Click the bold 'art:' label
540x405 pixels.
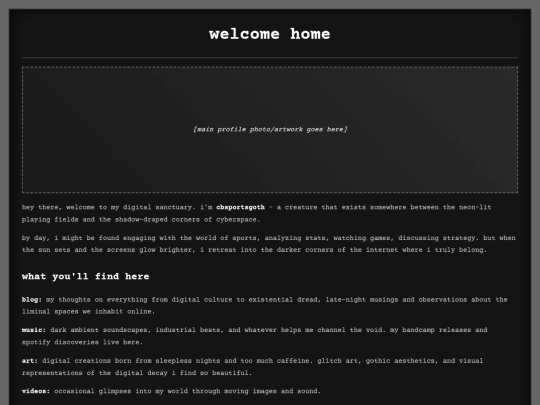[x=30, y=361]
